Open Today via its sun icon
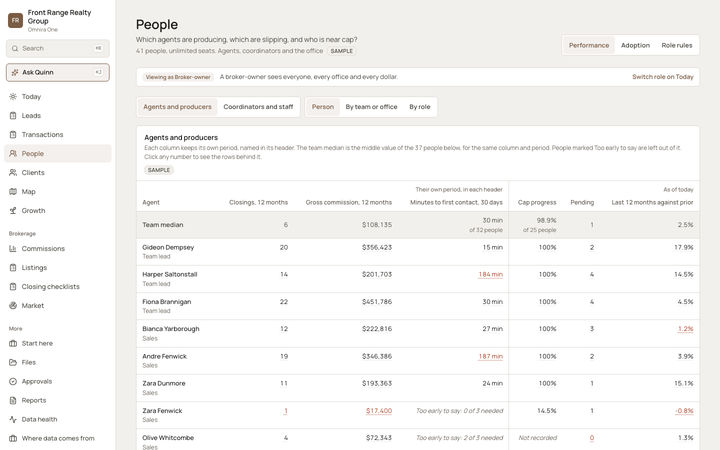The image size is (720, 450). 13,96
